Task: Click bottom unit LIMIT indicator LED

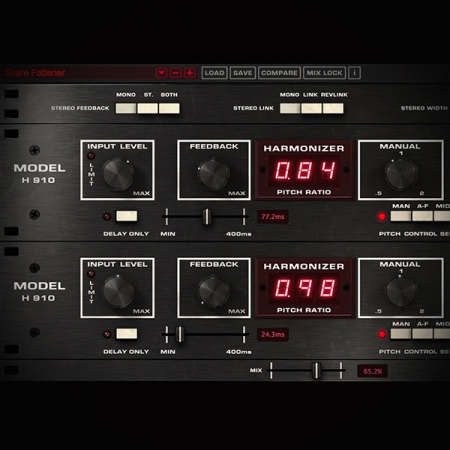Action: [91, 274]
